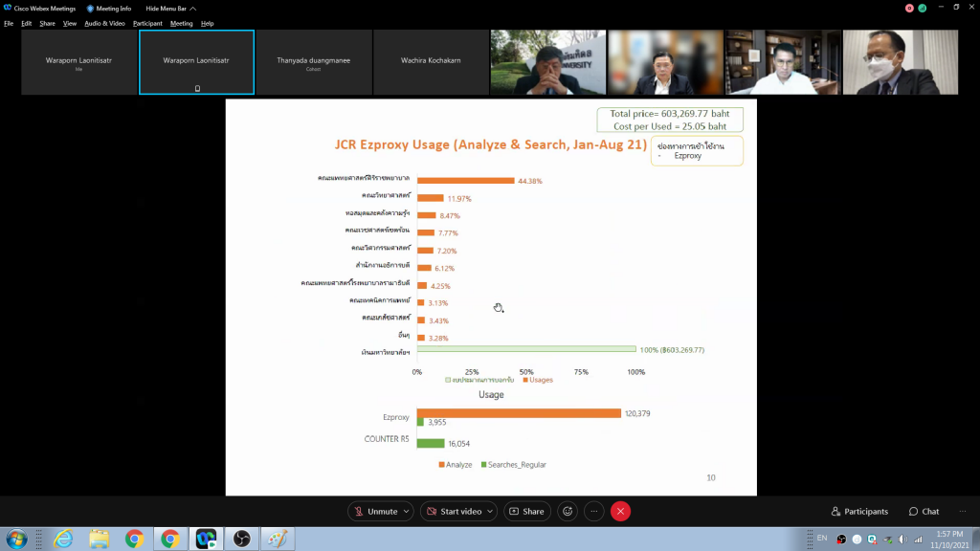Click the Share button
This screenshot has width=980, height=551.
pos(526,512)
